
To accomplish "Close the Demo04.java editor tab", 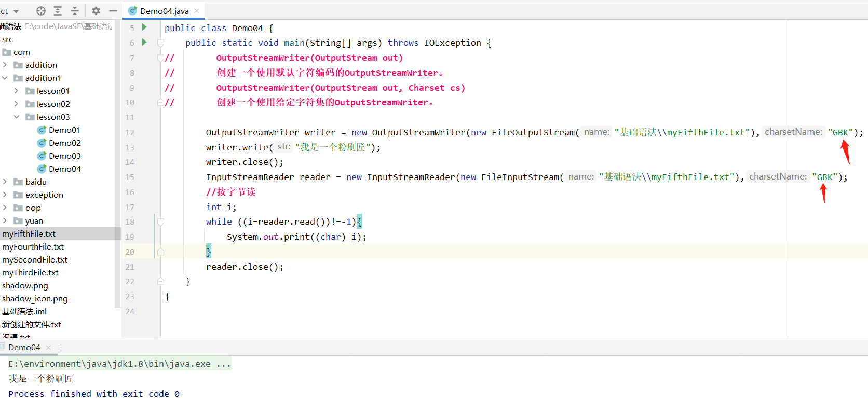I will click(197, 11).
